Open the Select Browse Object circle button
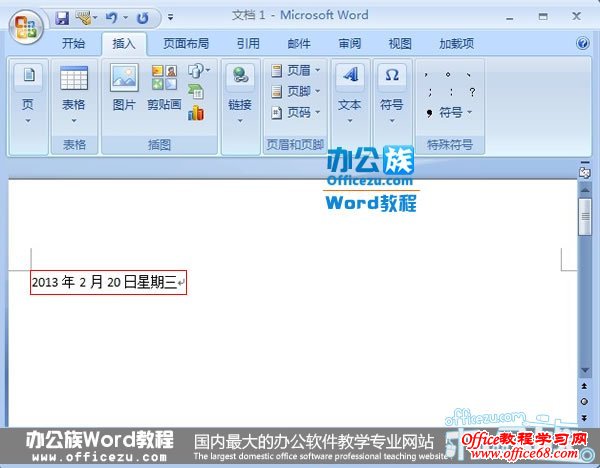The image size is (600, 468). 584,401
